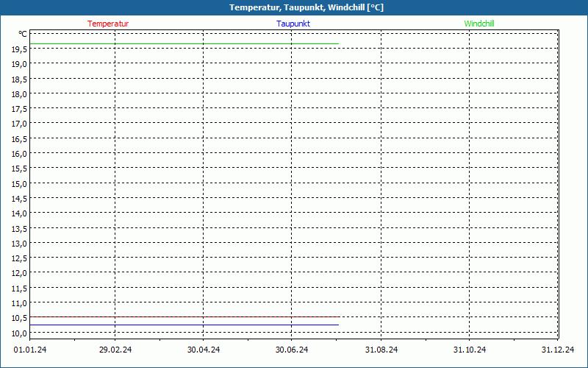Click the 12,0 y-axis value
This screenshot has height=368, width=588.
(19, 273)
